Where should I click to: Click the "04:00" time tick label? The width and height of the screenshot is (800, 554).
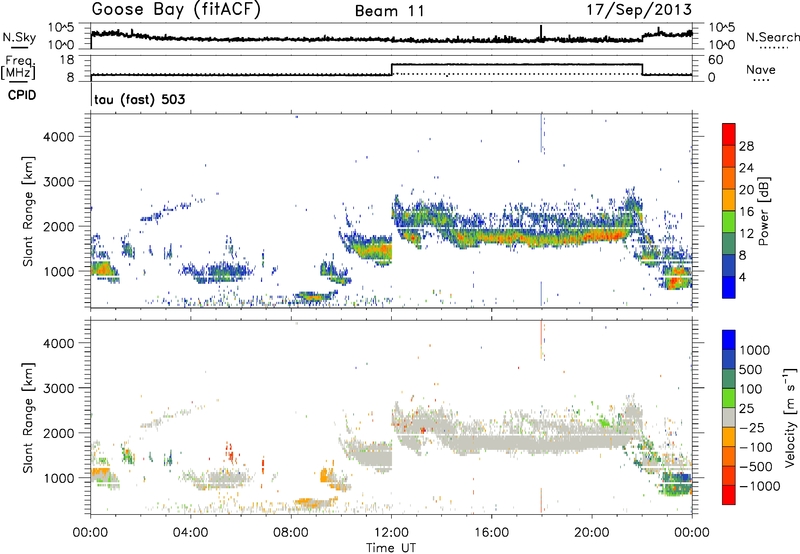coord(190,533)
